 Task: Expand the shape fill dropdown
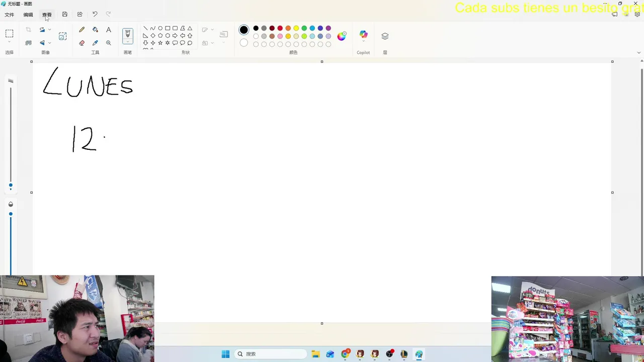[x=212, y=43]
